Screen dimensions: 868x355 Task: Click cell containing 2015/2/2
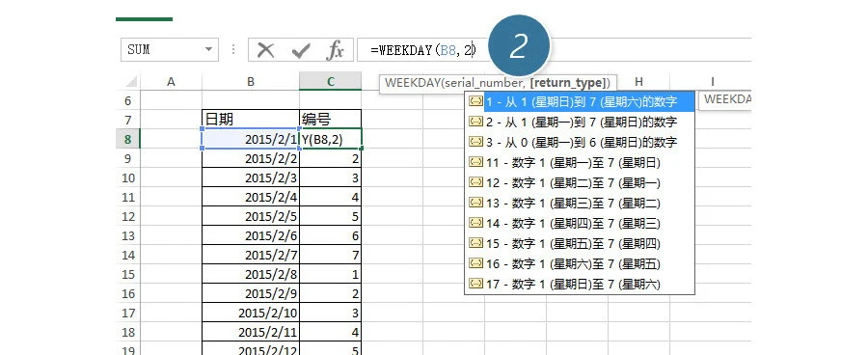(251, 159)
